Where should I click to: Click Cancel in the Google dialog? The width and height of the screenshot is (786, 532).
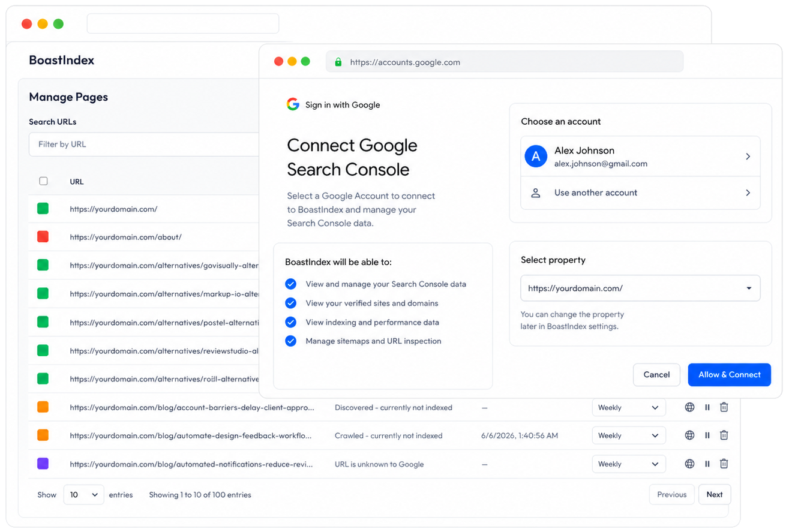pos(656,375)
